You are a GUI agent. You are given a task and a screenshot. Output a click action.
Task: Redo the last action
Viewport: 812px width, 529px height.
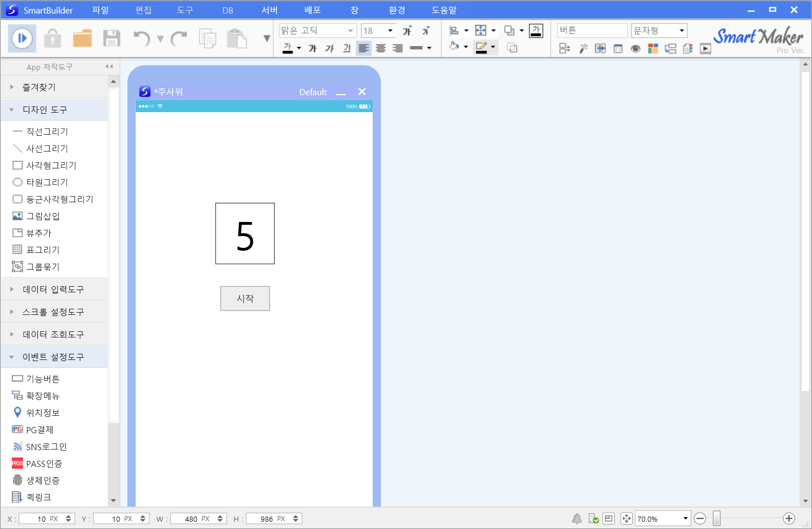pyautogui.click(x=179, y=38)
